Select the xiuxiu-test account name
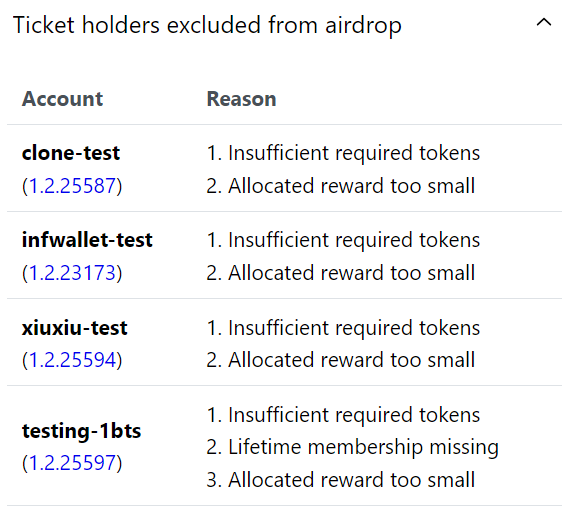Screen dimensions: 572x507 [x=74, y=328]
